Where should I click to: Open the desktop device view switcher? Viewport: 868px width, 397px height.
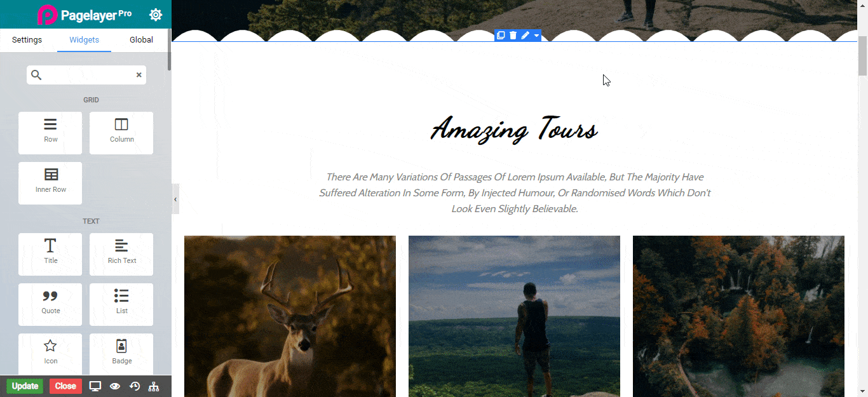95,386
